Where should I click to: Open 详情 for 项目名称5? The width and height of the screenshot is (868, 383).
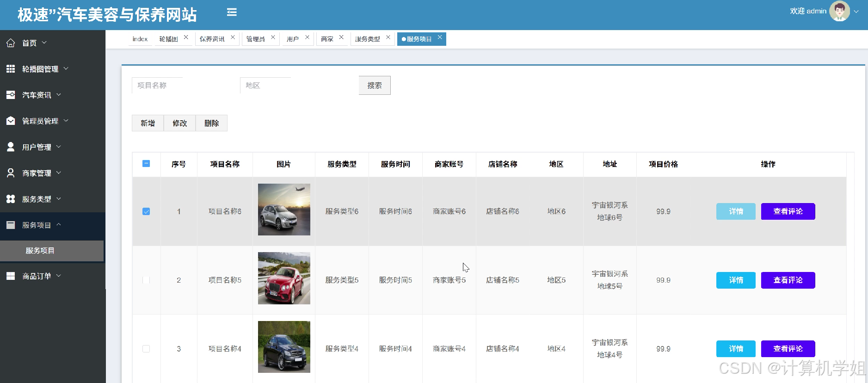click(x=736, y=280)
